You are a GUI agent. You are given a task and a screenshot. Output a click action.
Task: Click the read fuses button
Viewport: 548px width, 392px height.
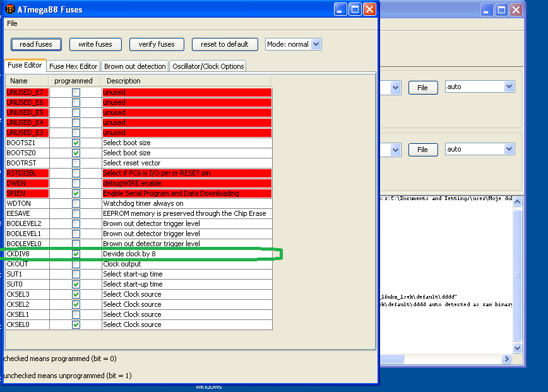point(36,44)
